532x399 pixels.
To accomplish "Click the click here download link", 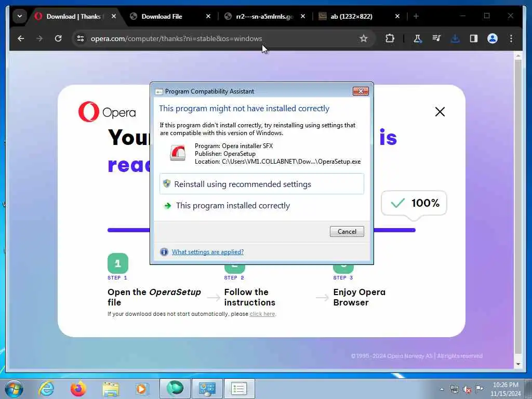I will (262, 314).
